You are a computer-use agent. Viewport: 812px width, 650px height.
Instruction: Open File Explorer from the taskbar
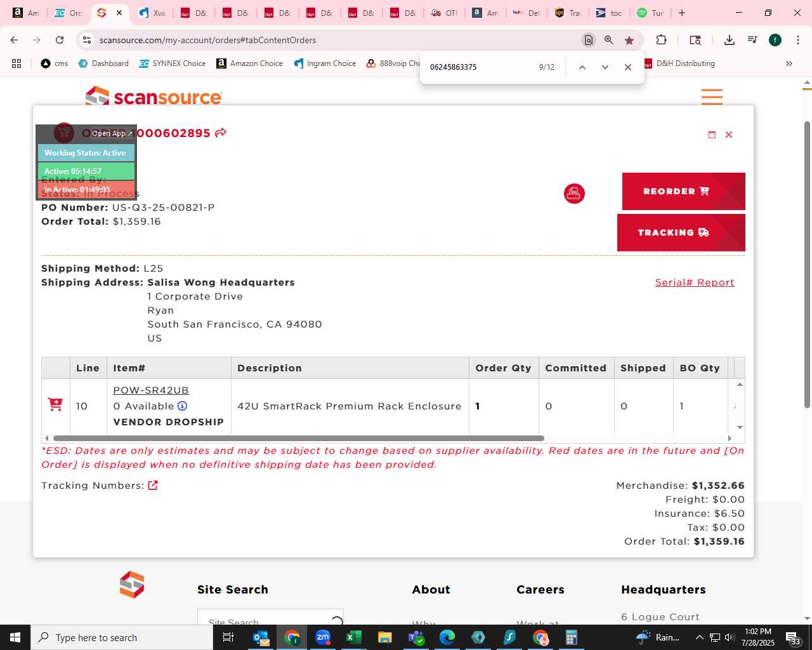pyautogui.click(x=385, y=637)
